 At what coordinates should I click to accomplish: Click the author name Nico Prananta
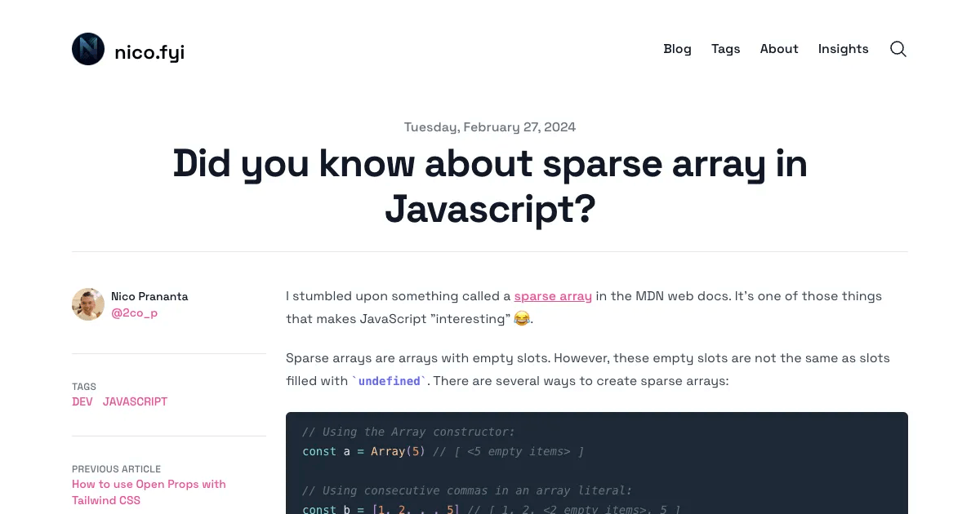pyautogui.click(x=149, y=296)
